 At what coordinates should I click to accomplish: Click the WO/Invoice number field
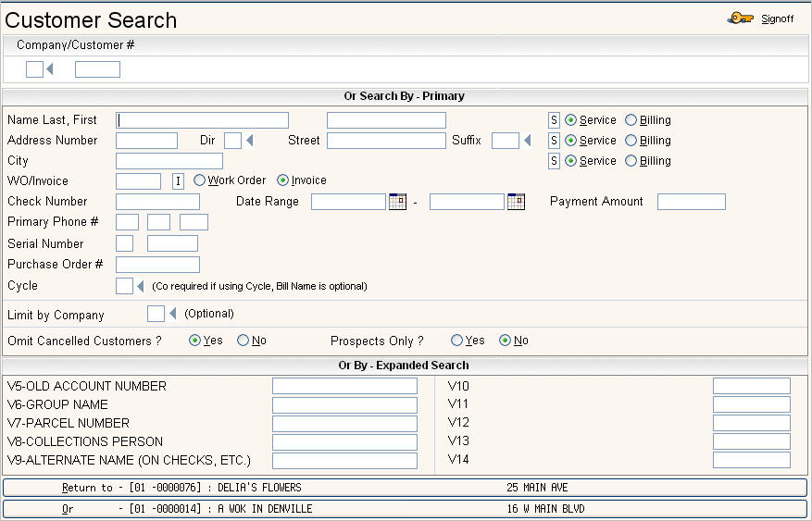(x=138, y=181)
